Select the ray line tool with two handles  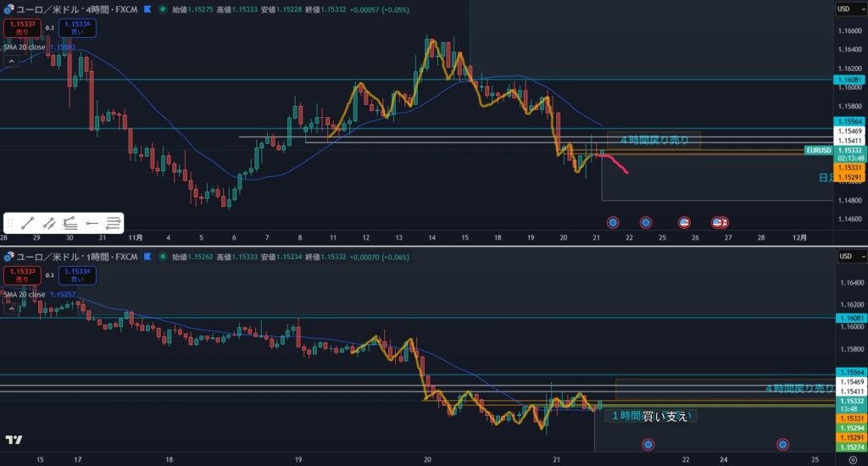pyautogui.click(x=49, y=223)
